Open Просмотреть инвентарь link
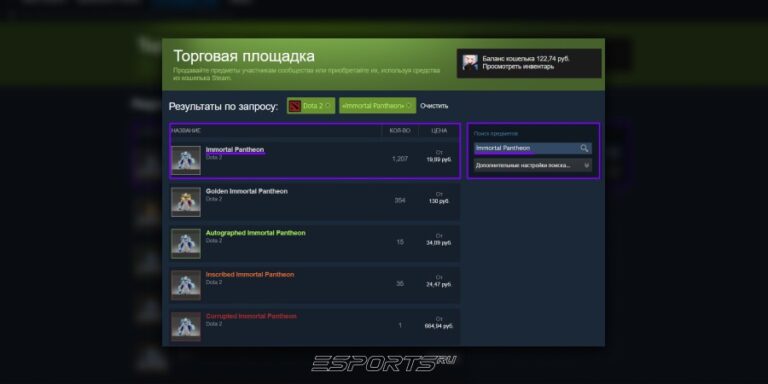This screenshot has width=768, height=384. pos(518,67)
